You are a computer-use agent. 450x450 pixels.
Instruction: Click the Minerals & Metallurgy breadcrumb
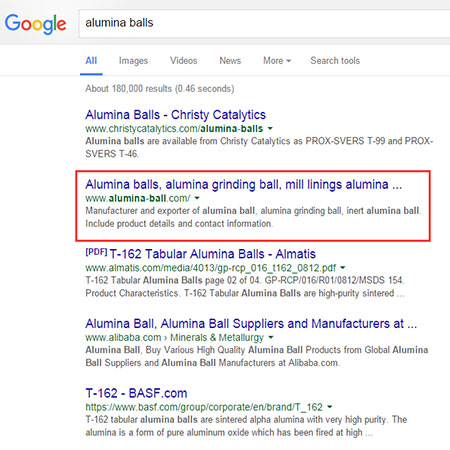pos(217,337)
